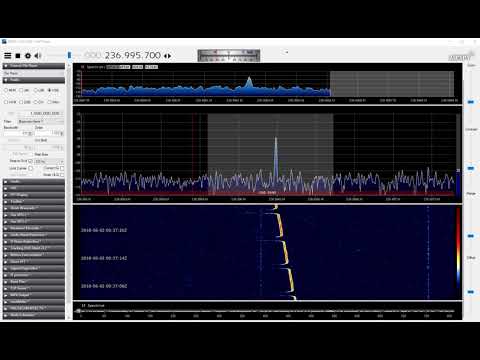
Task: Click the S-meter signal strength gauge
Action: pos(229,55)
